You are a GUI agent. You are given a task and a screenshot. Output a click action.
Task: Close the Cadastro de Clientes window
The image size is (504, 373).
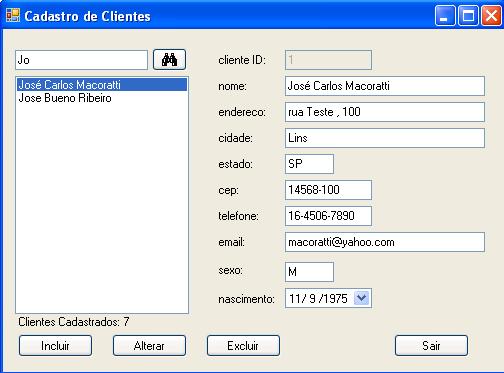click(491, 16)
